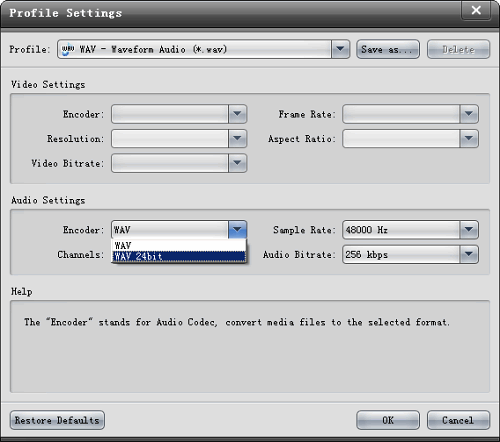Viewport: 500px width, 442px height.
Task: Open the Aspect Ratio dropdown arrow
Action: pos(469,138)
